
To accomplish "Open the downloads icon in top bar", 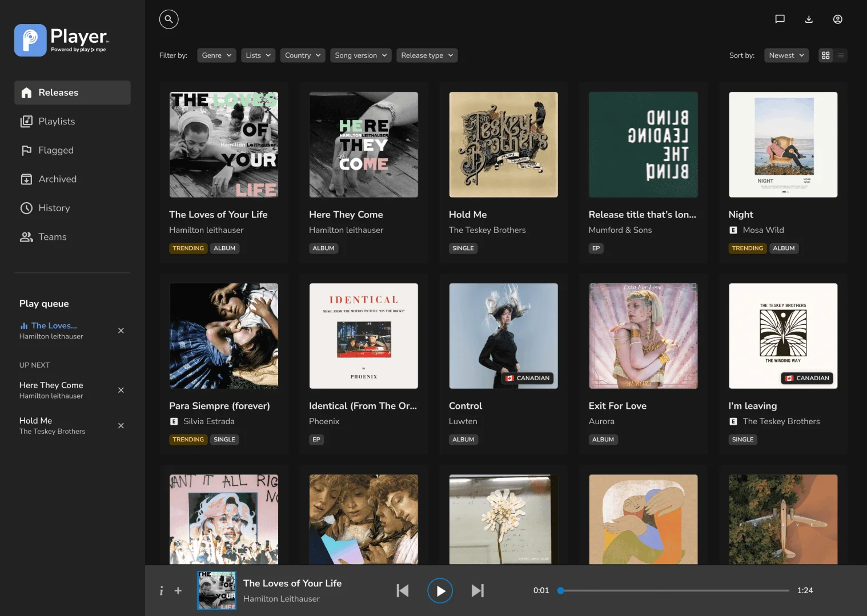I will [x=809, y=19].
